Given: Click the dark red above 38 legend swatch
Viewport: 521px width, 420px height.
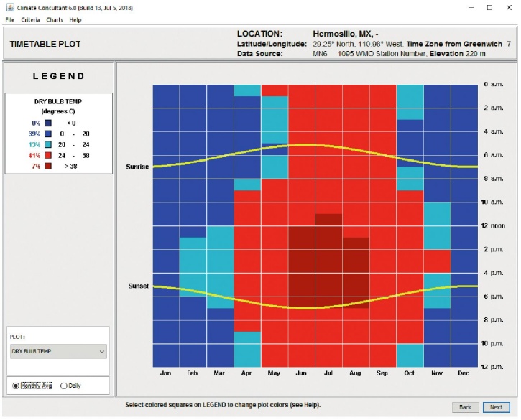Looking at the screenshot, I should [x=47, y=166].
